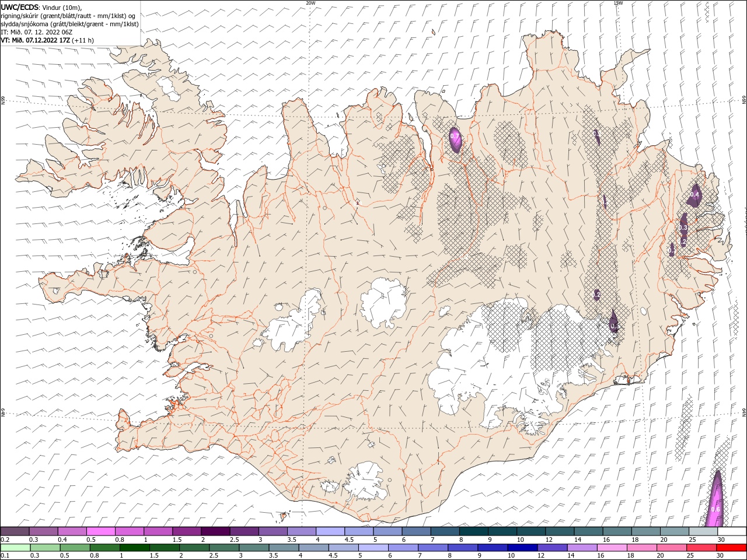The image size is (747, 560).
Task: Click the UWC/ECDS title text
Action: [21, 7]
